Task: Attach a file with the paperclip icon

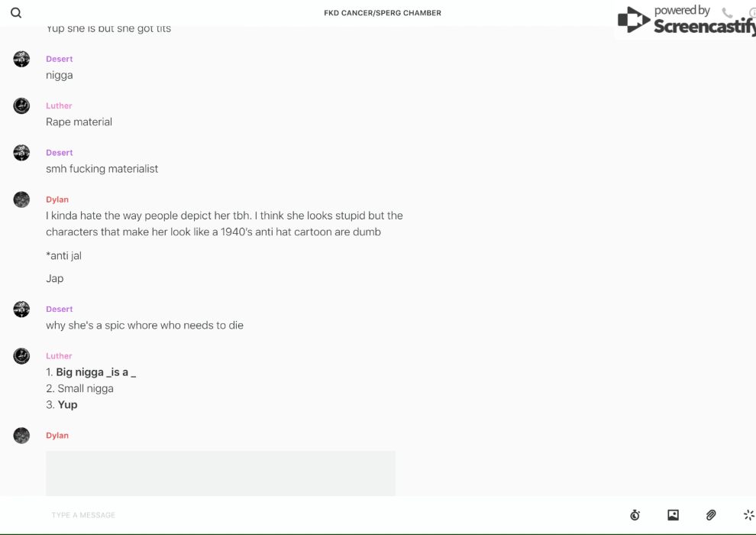Action: tap(711, 515)
